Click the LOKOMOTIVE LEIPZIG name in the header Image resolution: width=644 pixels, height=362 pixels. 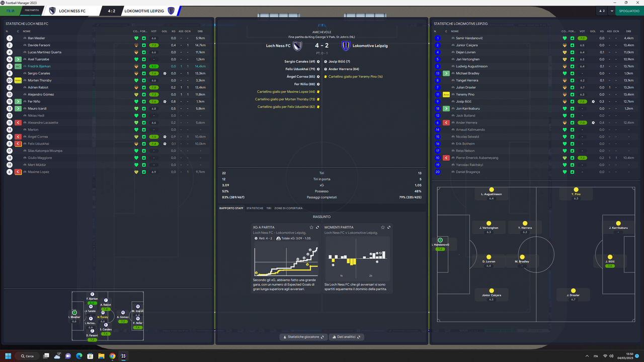[144, 11]
